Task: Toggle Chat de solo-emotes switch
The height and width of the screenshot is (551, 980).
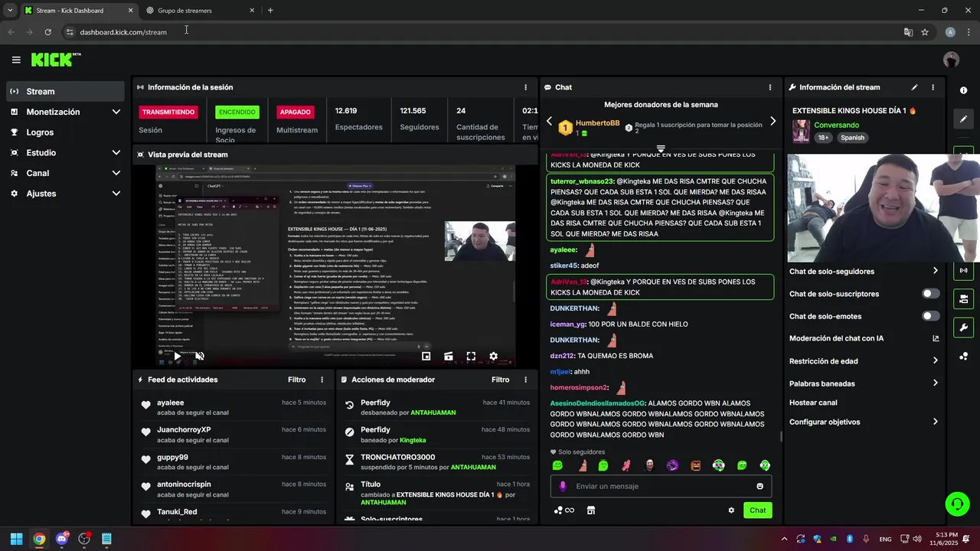Action: [x=931, y=316]
